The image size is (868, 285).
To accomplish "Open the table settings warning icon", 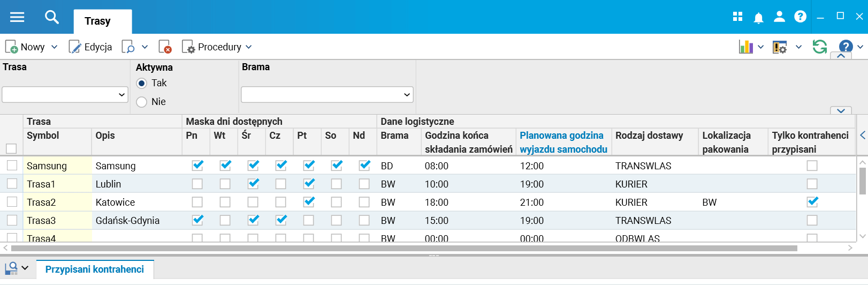I will coord(780,47).
